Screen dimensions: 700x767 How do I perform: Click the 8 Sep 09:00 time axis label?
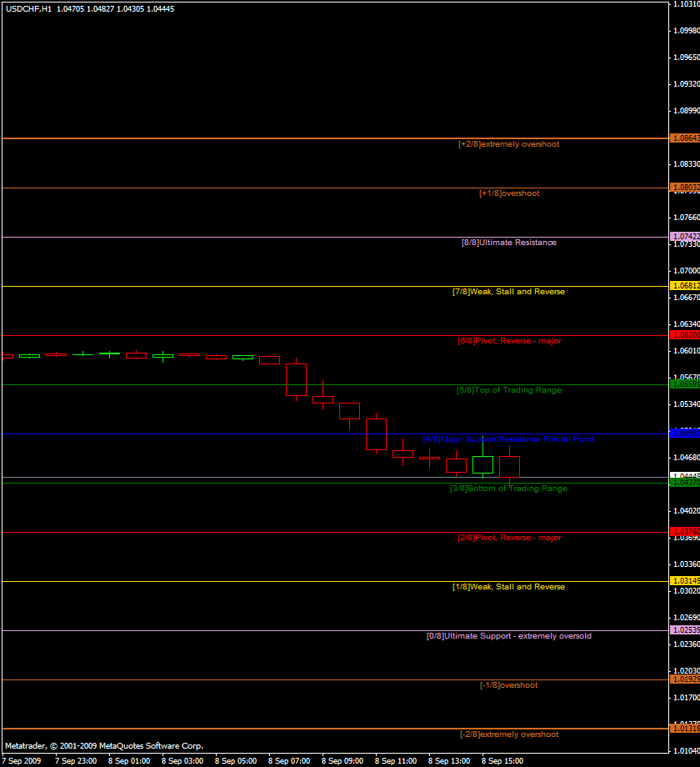click(342, 761)
